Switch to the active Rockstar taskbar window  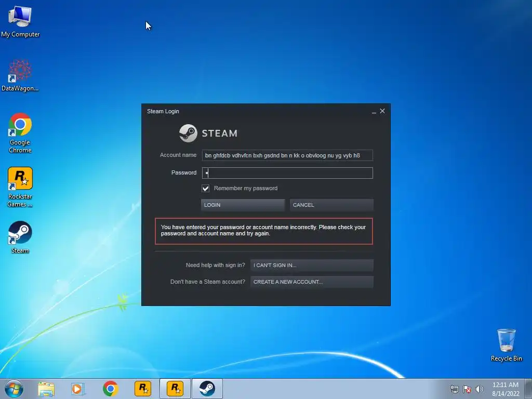tap(175, 389)
